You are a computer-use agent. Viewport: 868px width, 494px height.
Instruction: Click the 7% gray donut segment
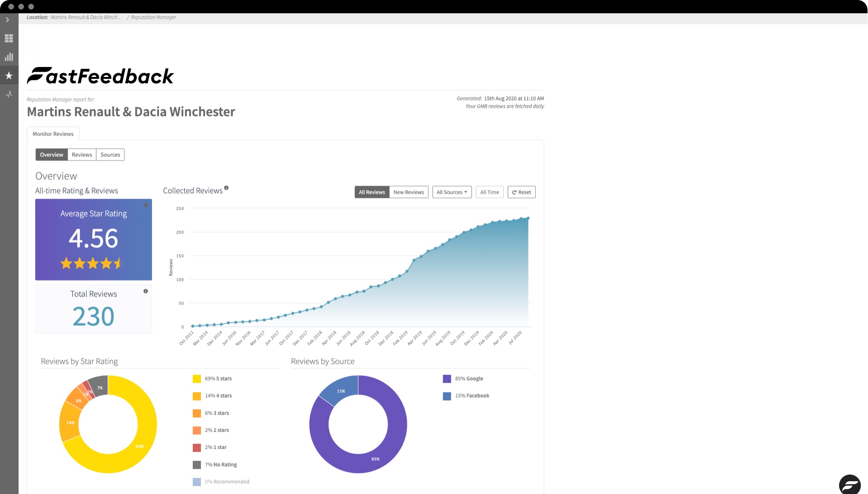(100, 387)
